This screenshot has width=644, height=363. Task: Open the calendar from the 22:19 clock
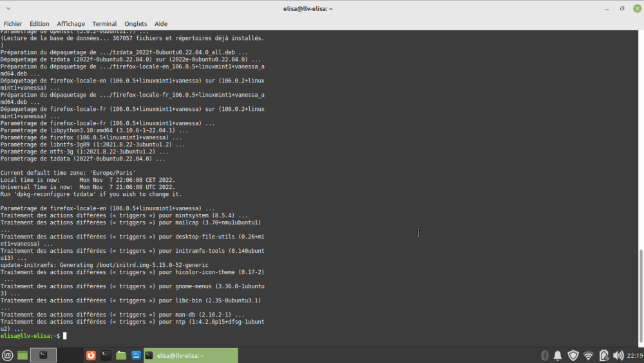635,356
